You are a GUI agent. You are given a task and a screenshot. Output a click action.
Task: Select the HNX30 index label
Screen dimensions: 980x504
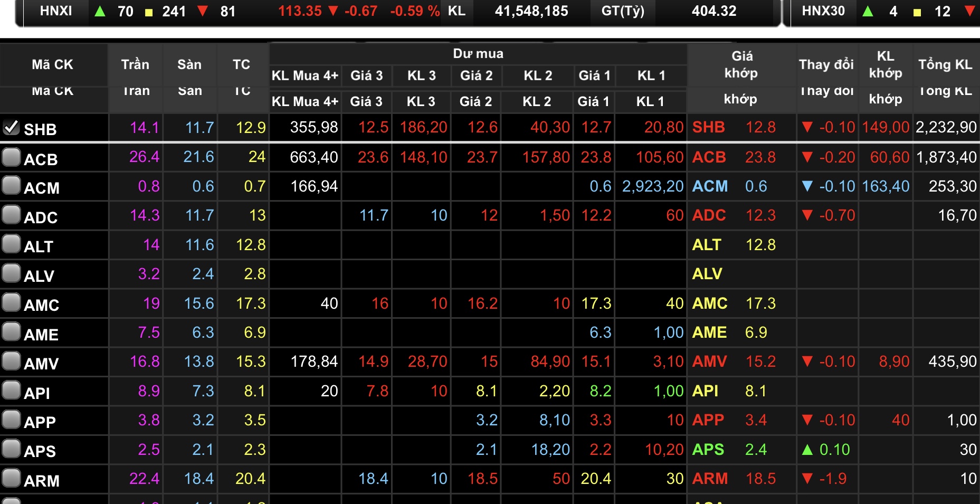[823, 11]
